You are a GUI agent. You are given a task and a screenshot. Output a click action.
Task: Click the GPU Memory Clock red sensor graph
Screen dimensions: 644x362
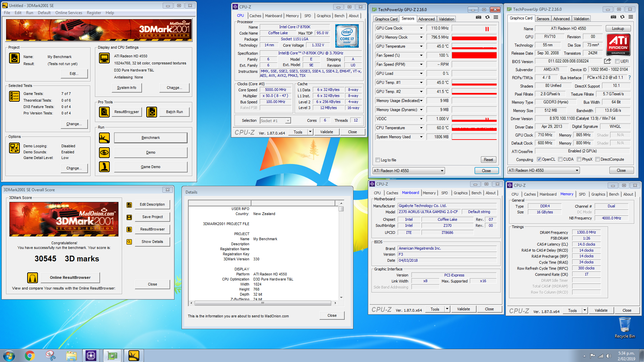point(474,37)
